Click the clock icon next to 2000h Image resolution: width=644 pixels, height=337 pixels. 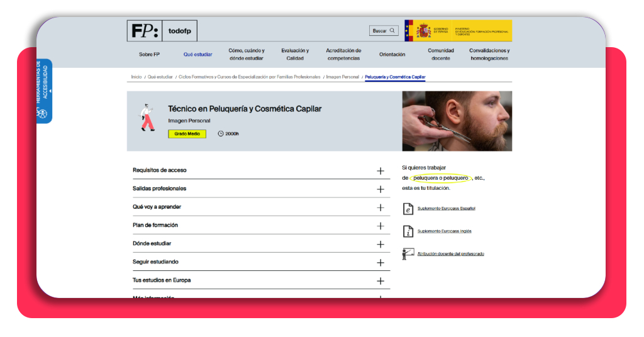221,134
